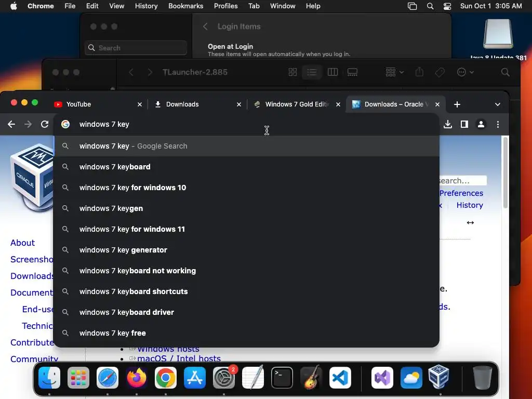
Task: Open TextEdit from the Dock
Action: pos(253,378)
